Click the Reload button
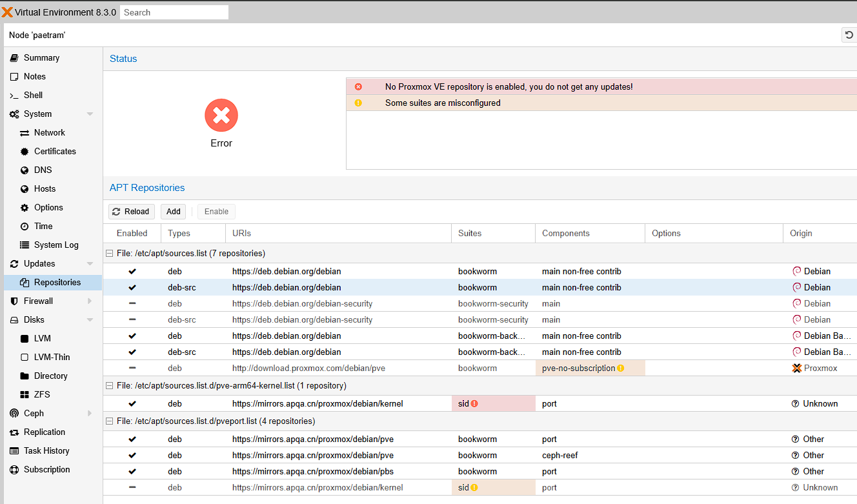 click(132, 212)
